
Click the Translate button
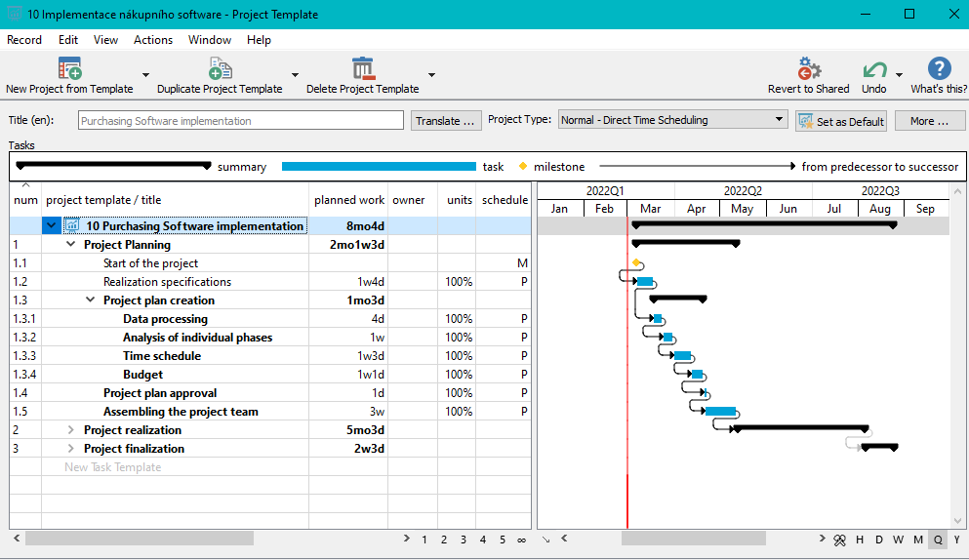[446, 121]
